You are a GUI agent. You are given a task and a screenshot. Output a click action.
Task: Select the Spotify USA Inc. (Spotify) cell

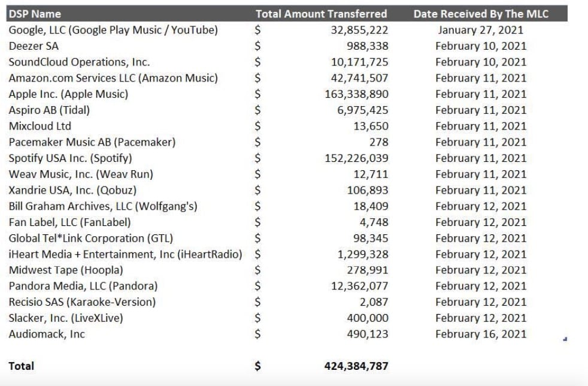(70, 158)
